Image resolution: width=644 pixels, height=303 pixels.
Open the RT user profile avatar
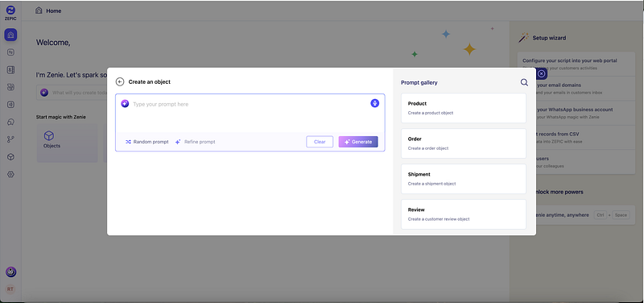pos(10,289)
